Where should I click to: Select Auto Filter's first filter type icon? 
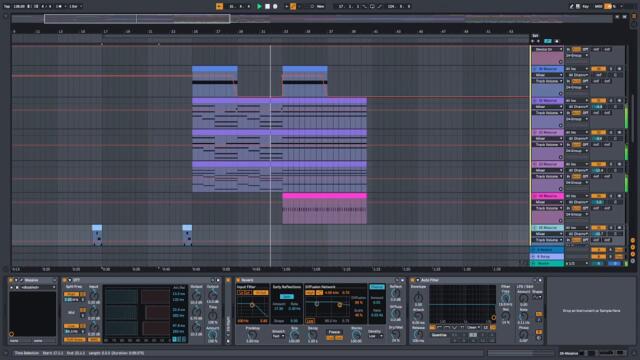[x=433, y=327]
